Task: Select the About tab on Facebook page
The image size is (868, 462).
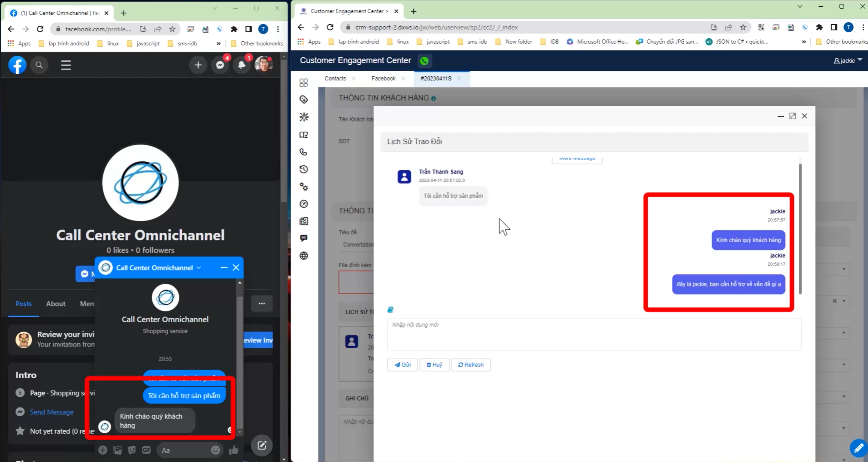Action: 56,304
